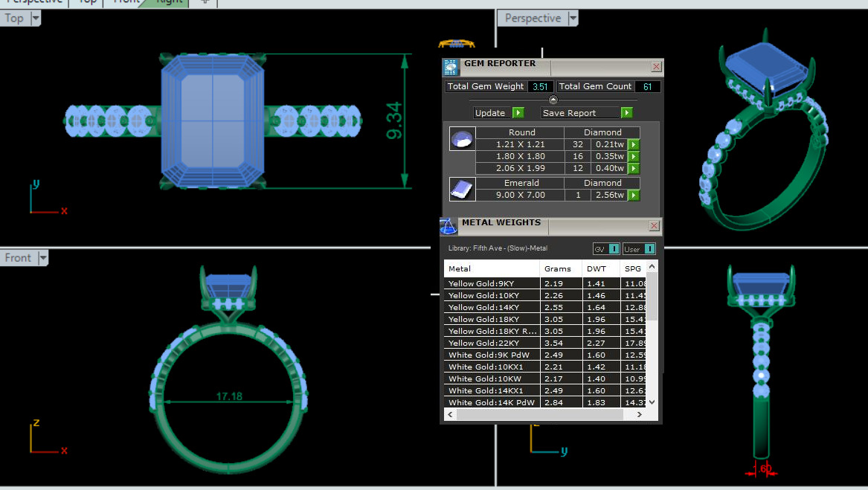Click the 17.18 dimension label in Front view

click(229, 396)
